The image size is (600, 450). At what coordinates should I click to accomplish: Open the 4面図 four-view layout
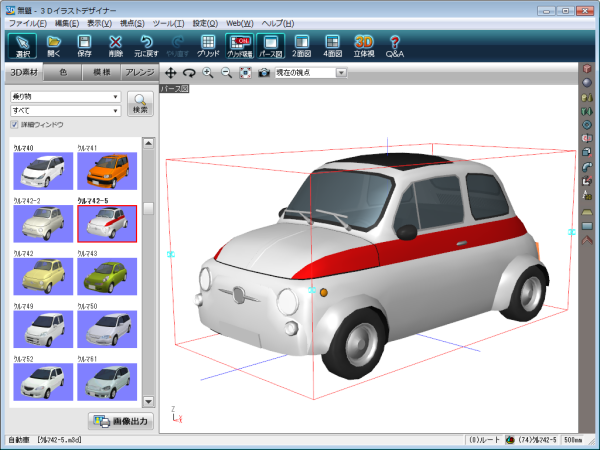click(331, 46)
